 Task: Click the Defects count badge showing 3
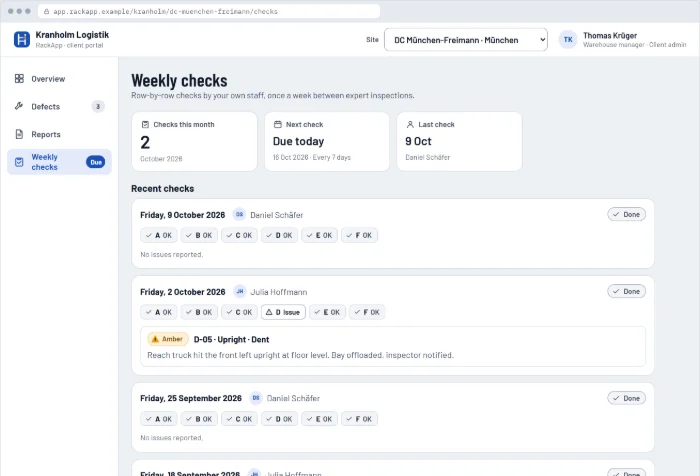click(x=98, y=106)
